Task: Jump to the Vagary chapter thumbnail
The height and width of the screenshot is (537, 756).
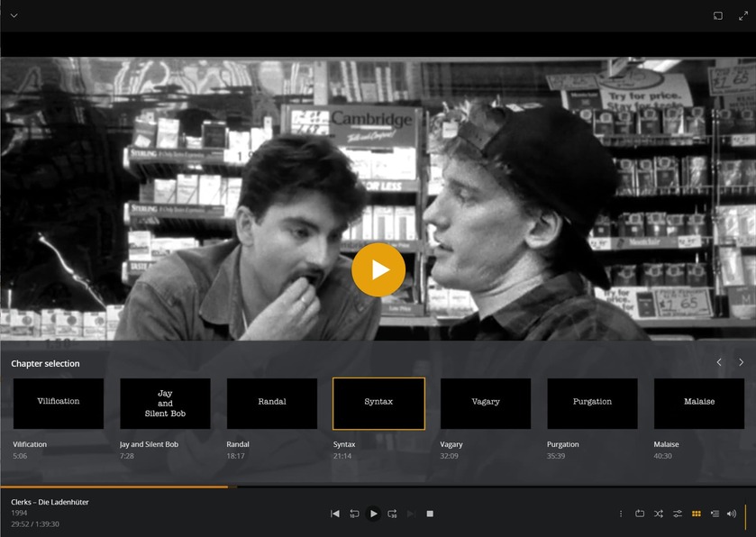Action: (x=486, y=404)
